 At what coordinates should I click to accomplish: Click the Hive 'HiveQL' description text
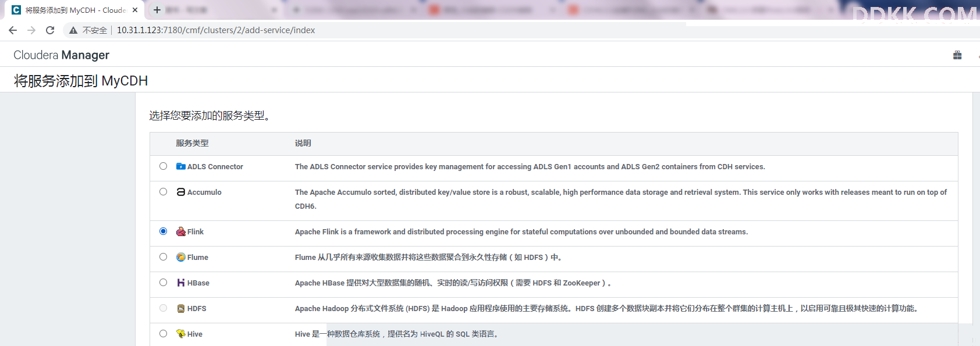point(396,334)
